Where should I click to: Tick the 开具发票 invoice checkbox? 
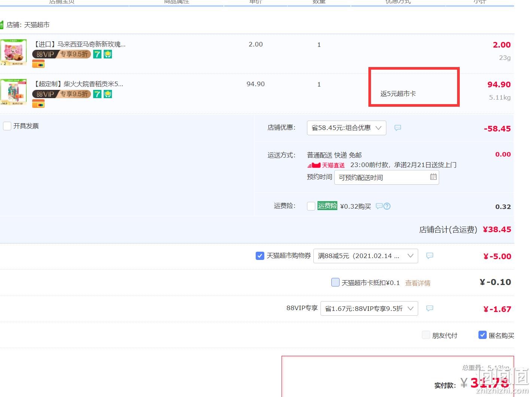click(7, 126)
